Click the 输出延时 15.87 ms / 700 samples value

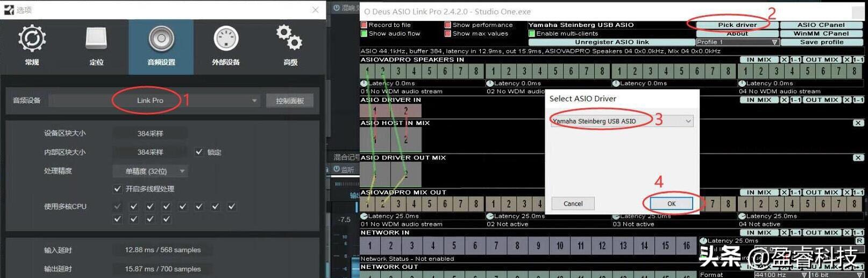coord(163,269)
